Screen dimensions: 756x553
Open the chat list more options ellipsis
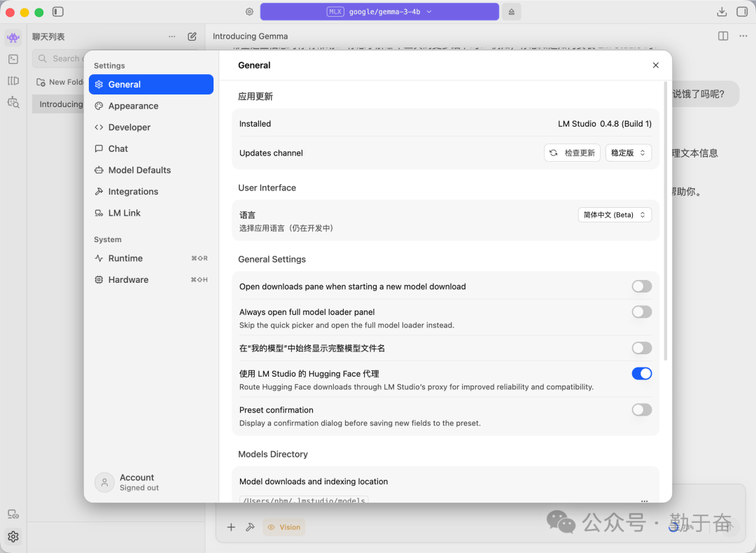coord(172,36)
